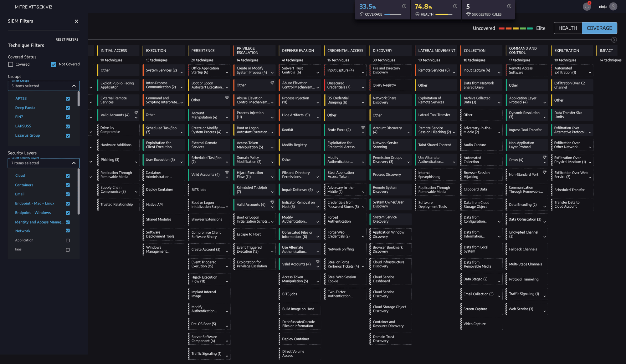
Task: Check the Covered checkbox
Action: point(11,64)
